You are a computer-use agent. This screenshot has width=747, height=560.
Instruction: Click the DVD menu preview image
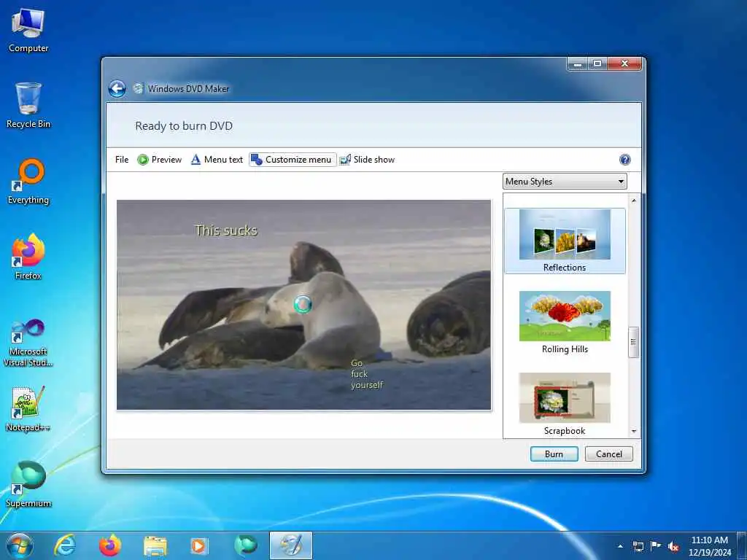(303, 305)
